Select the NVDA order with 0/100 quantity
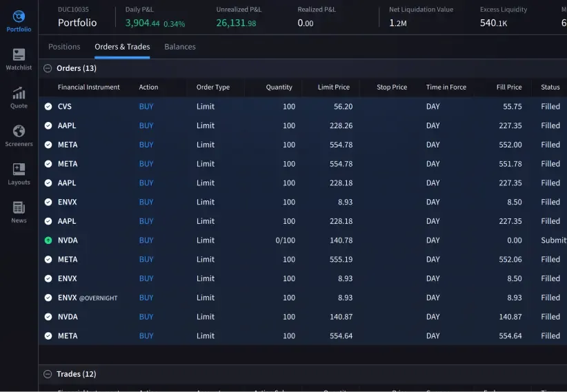Screen dimensions: 567x392 68,240
